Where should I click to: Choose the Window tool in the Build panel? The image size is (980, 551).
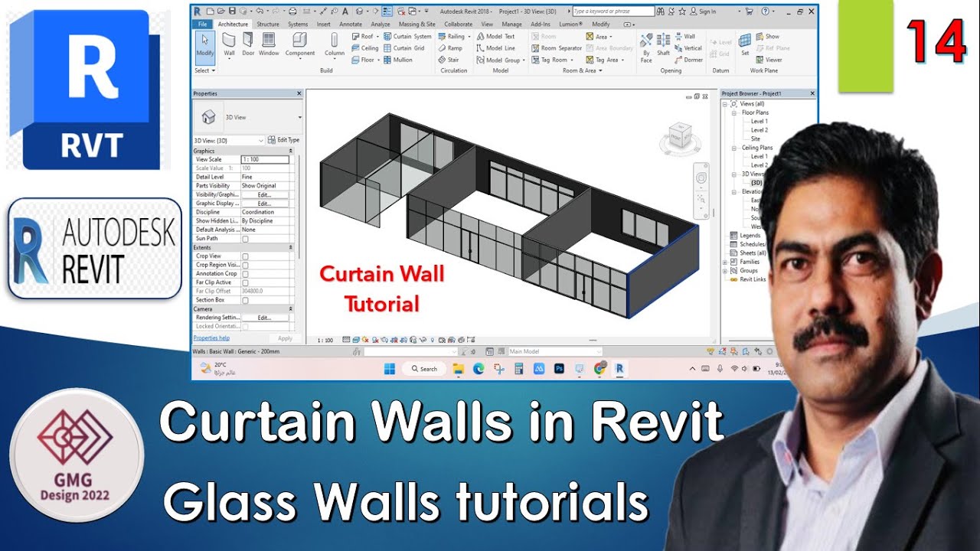(269, 44)
